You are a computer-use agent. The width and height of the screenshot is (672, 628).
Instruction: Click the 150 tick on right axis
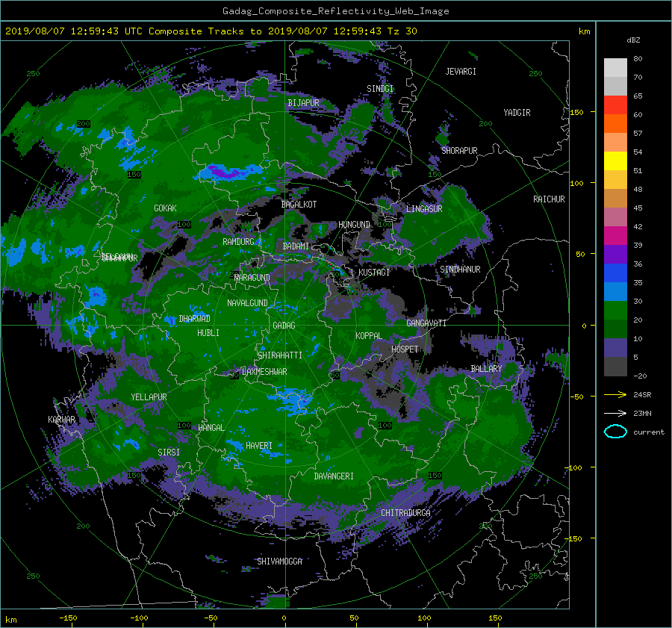(x=576, y=112)
